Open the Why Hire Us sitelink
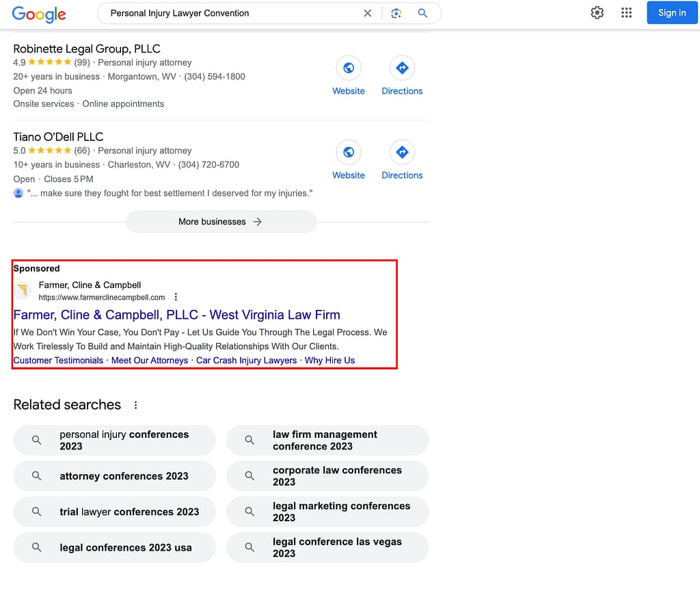Viewport: 700px width, 600px height. (x=330, y=360)
